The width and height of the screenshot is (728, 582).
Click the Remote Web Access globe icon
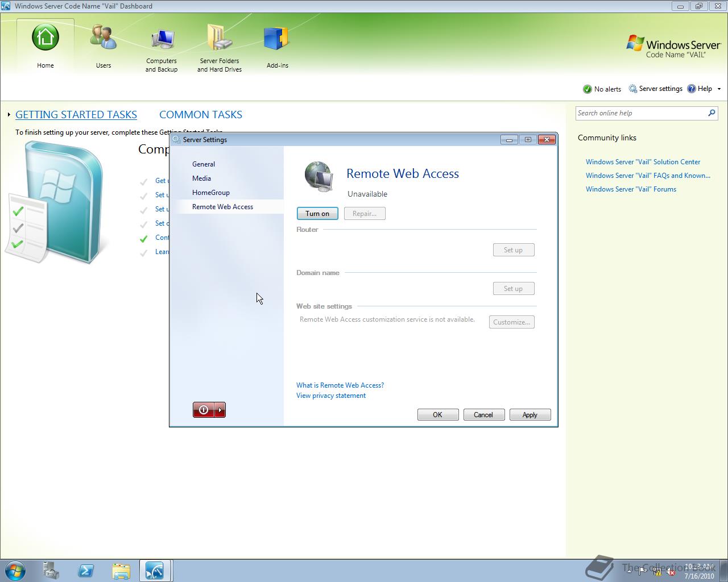318,177
